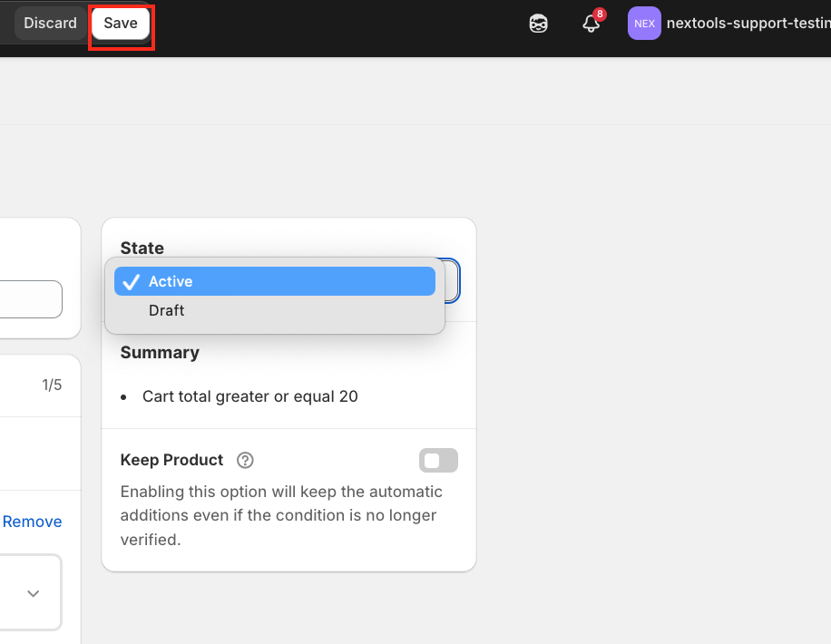Click the Summary heading
The width and height of the screenshot is (831, 644).
160,353
